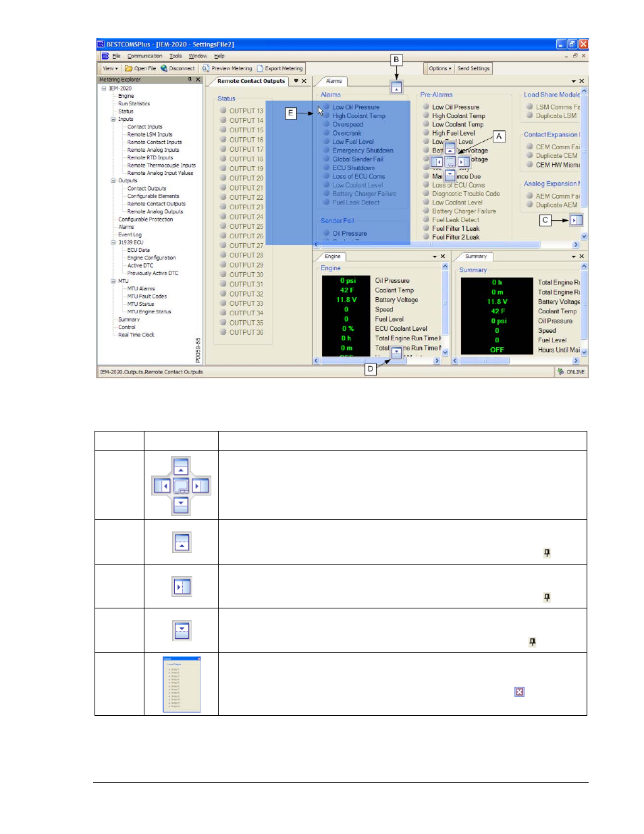Click the BESTCOMSPlus icon in the title bar
The image size is (644, 834).
click(x=101, y=44)
